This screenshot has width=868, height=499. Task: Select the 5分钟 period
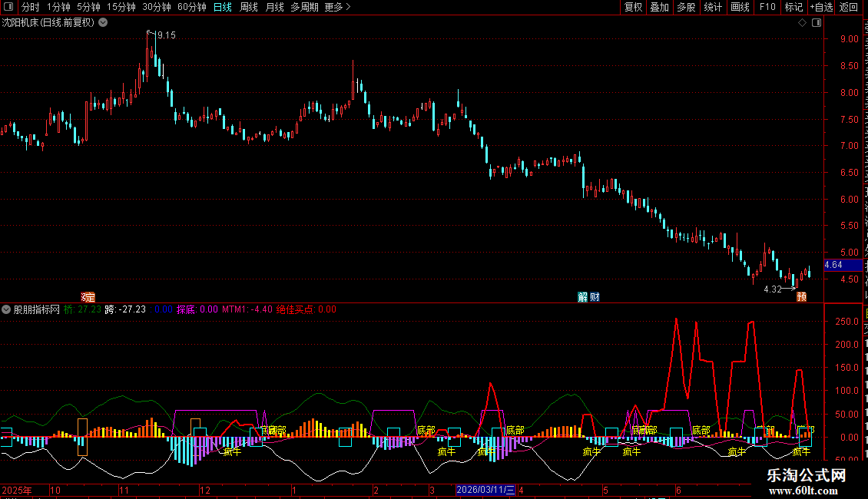coord(88,7)
